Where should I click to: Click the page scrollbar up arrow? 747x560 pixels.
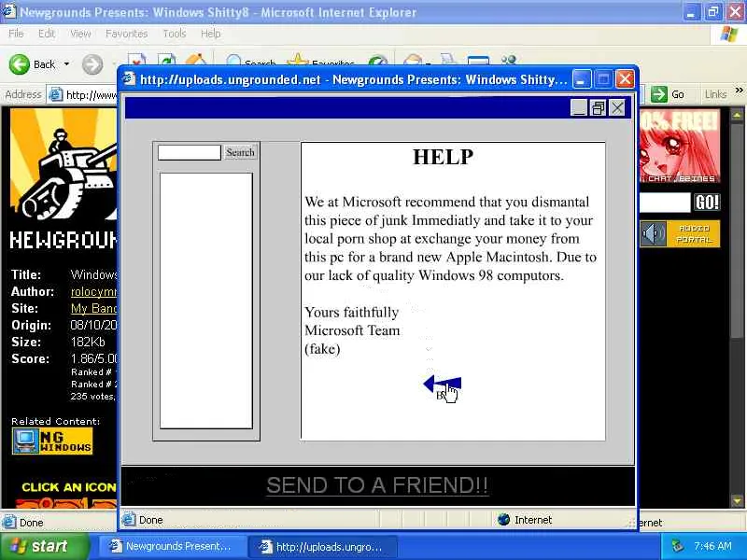click(x=737, y=115)
